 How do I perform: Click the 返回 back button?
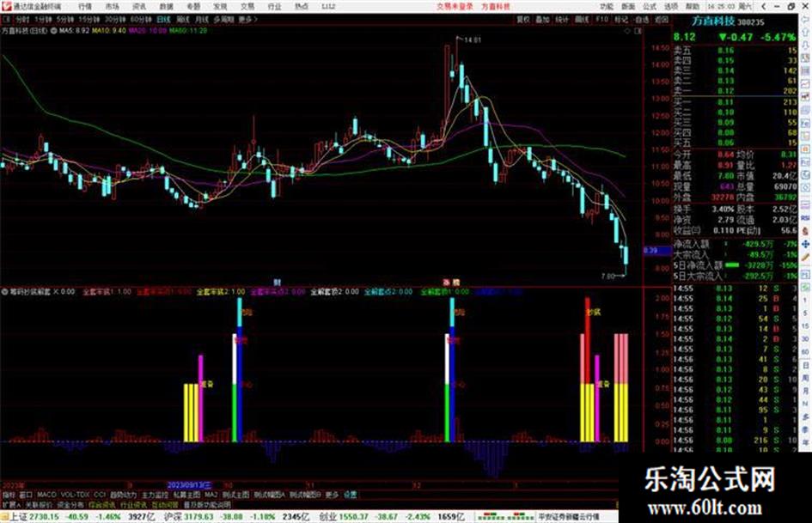(662, 19)
